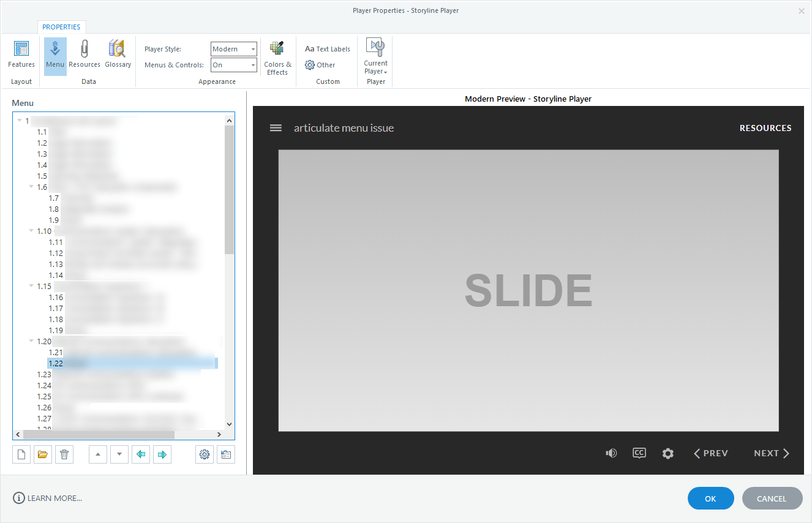
Task: Collapse the 1.6 menu group
Action: (x=31, y=187)
